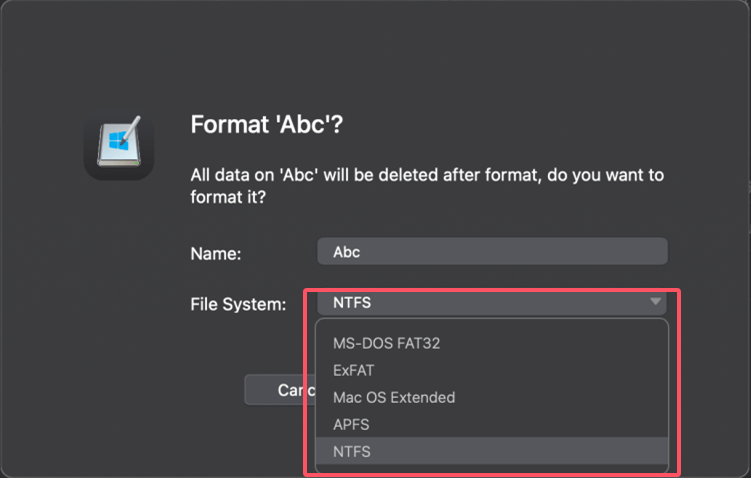This screenshot has height=478, width=751.
Task: Select ExFAT file system option
Action: coord(492,370)
